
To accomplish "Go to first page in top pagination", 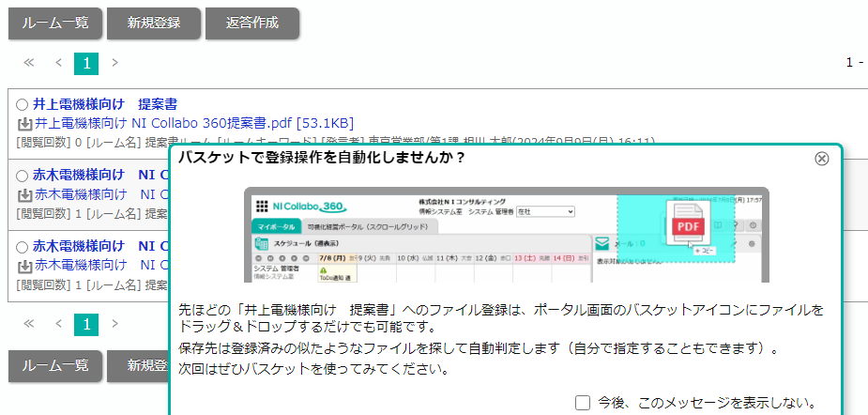I will 29,63.
